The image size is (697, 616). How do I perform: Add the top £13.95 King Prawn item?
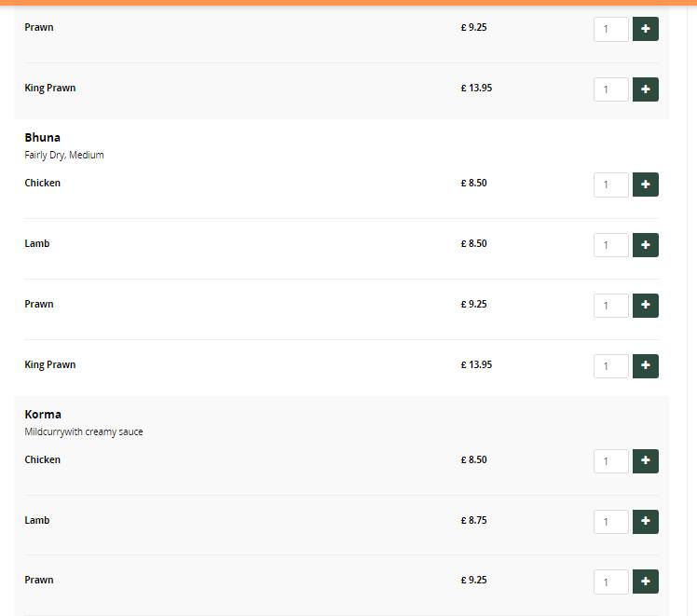pyautogui.click(x=646, y=89)
